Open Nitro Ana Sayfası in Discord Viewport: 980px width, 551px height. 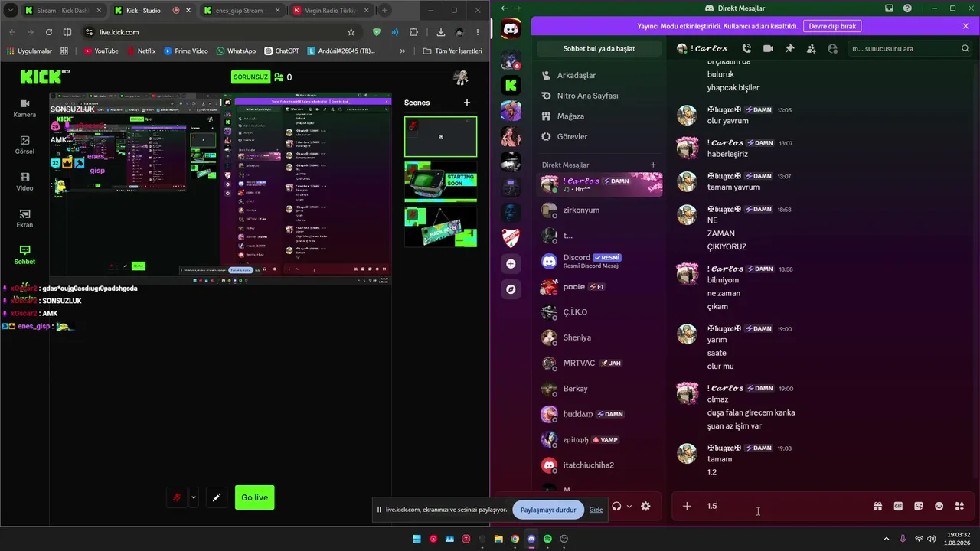pos(599,96)
